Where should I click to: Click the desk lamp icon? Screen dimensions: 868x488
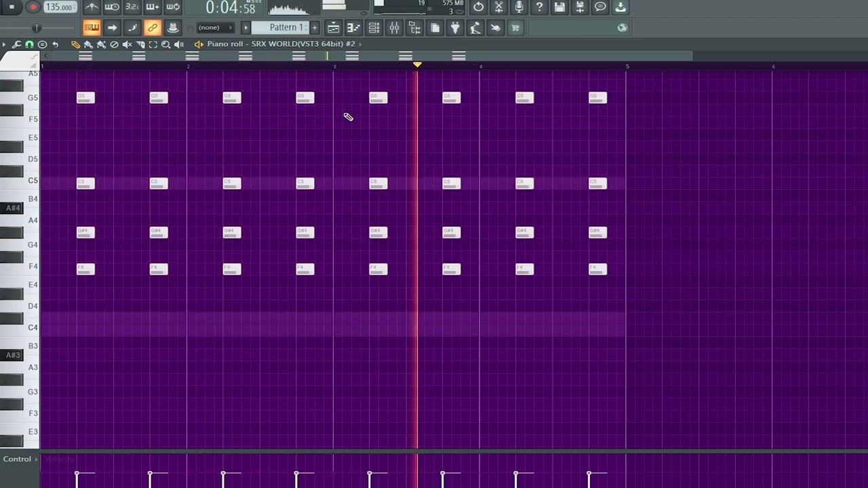(476, 28)
